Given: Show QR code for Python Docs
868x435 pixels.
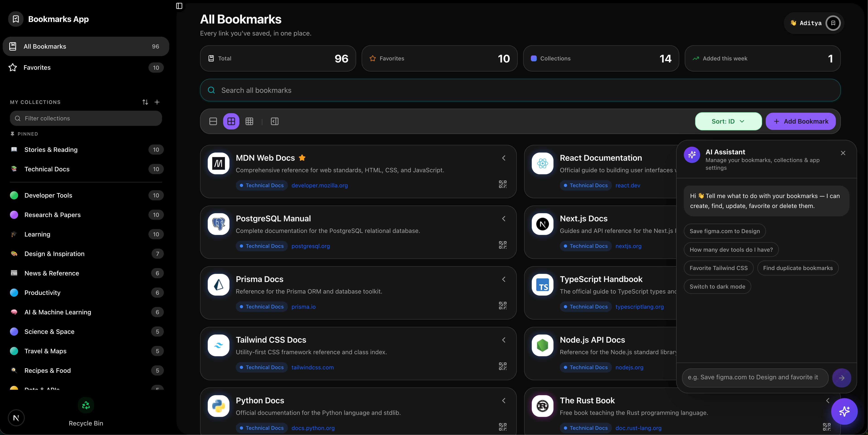Looking at the screenshot, I should coord(503,427).
